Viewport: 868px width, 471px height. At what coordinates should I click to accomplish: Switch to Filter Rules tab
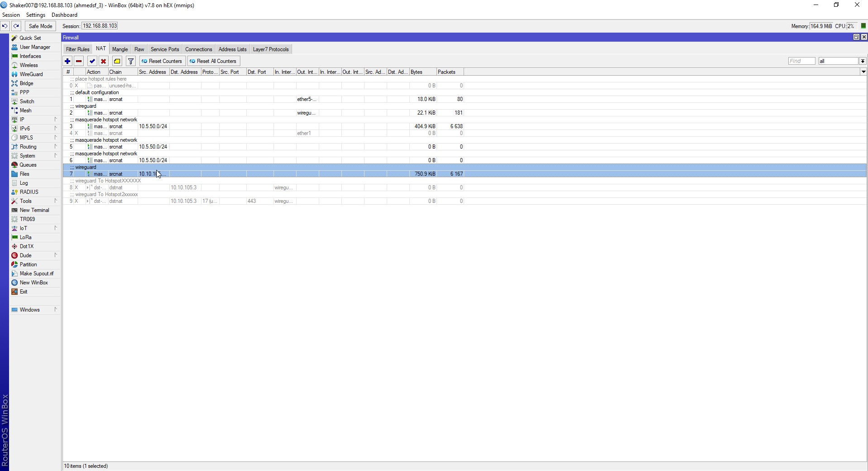[77, 49]
